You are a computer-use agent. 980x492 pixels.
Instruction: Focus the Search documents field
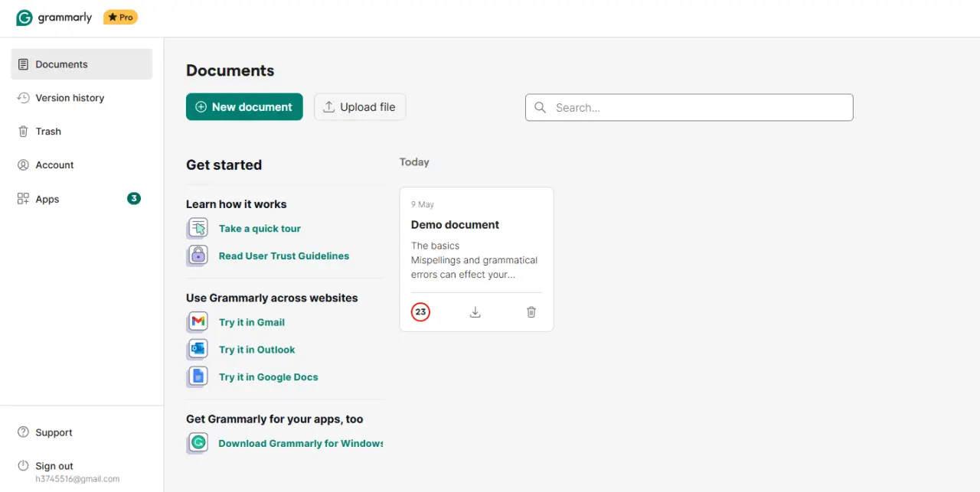[x=689, y=108]
